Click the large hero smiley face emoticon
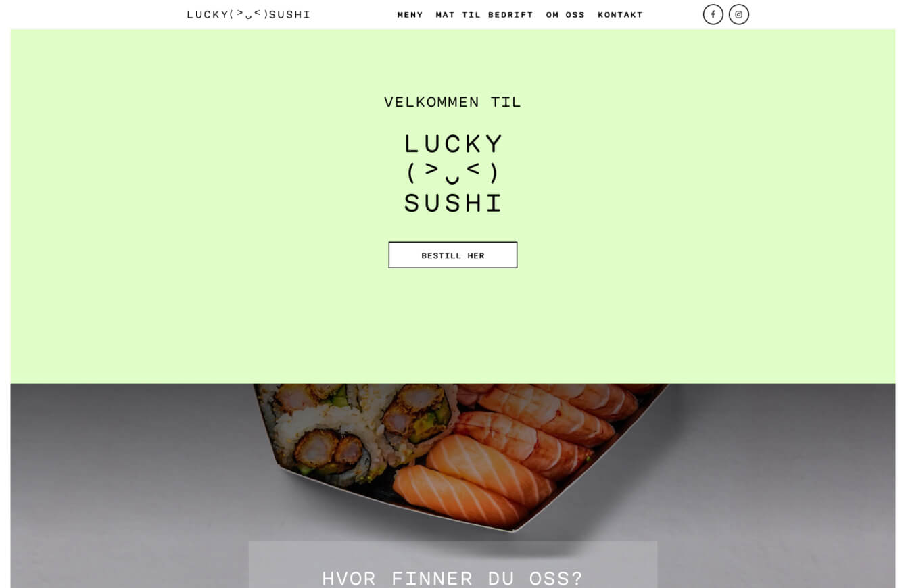The height and width of the screenshot is (588, 906). 453,173
